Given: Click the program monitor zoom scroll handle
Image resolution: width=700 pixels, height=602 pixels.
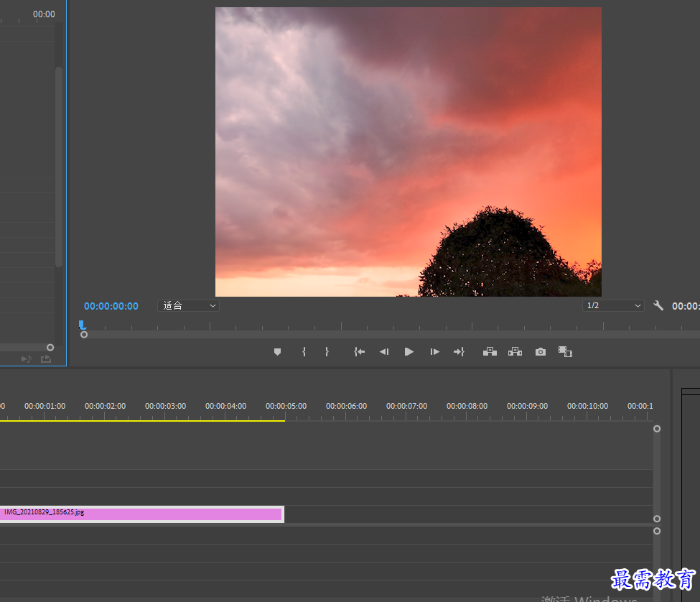Looking at the screenshot, I should (x=84, y=335).
